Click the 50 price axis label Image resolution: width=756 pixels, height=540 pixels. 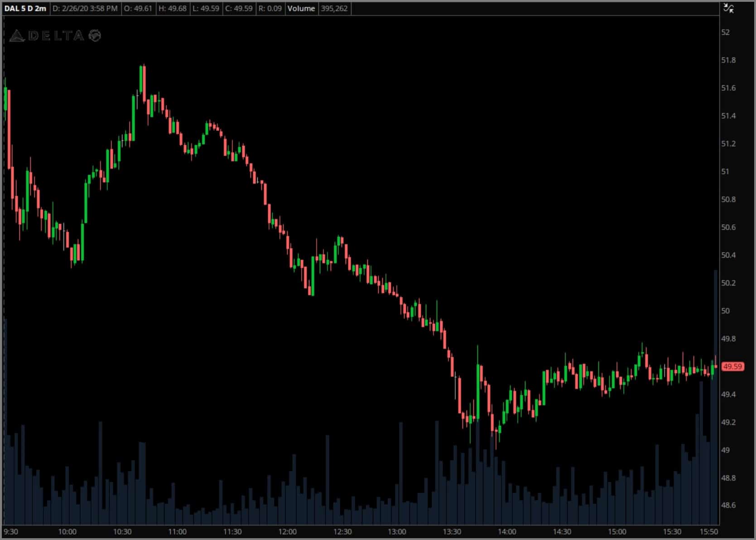tap(726, 311)
